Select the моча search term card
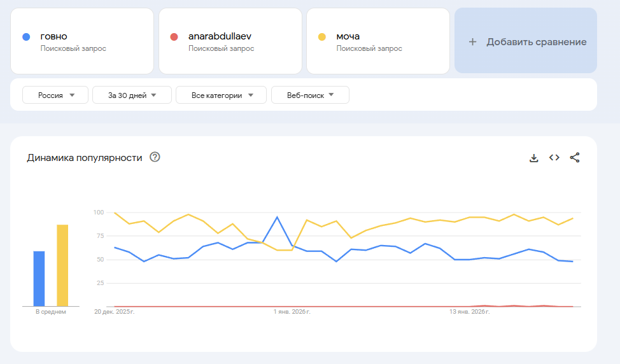The image size is (620, 364). (x=377, y=41)
